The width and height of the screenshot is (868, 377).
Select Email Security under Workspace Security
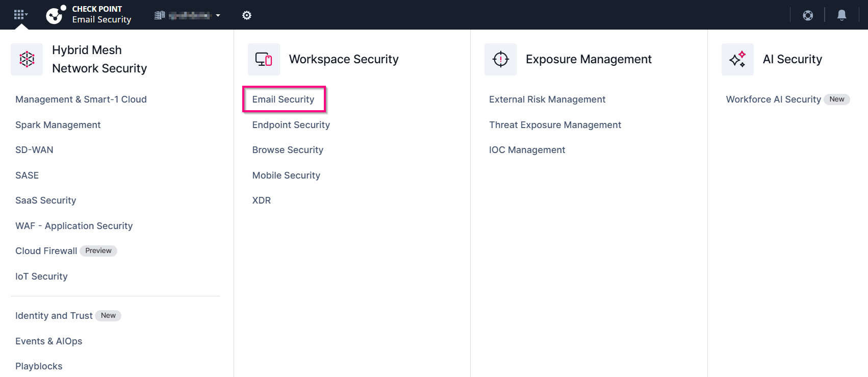tap(284, 99)
